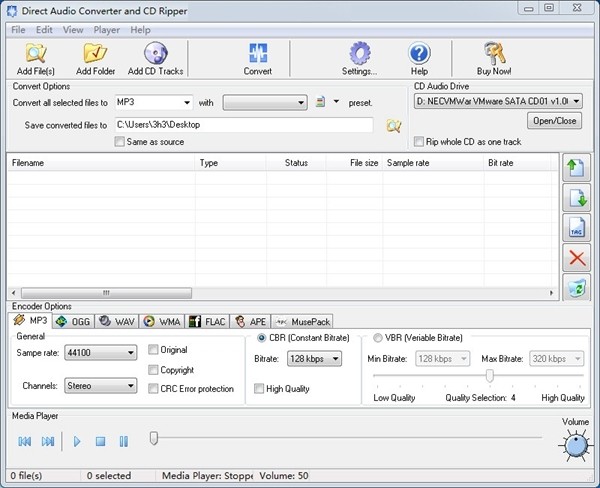Click the Add Folder toolbar icon

pyautogui.click(x=95, y=55)
